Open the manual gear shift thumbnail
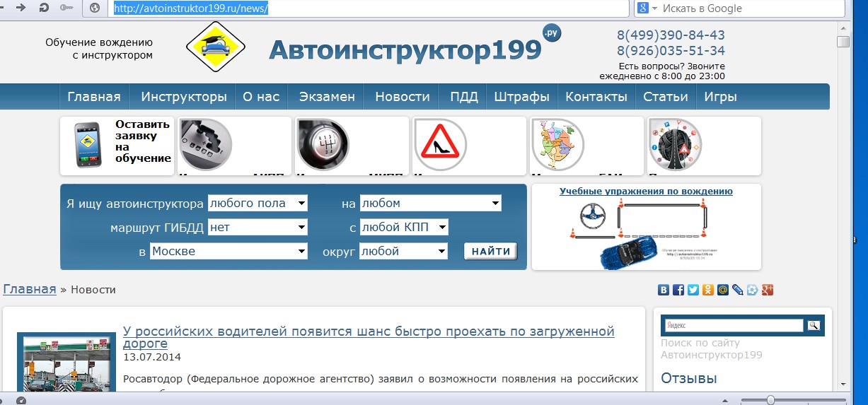The height and width of the screenshot is (405, 868). point(323,144)
